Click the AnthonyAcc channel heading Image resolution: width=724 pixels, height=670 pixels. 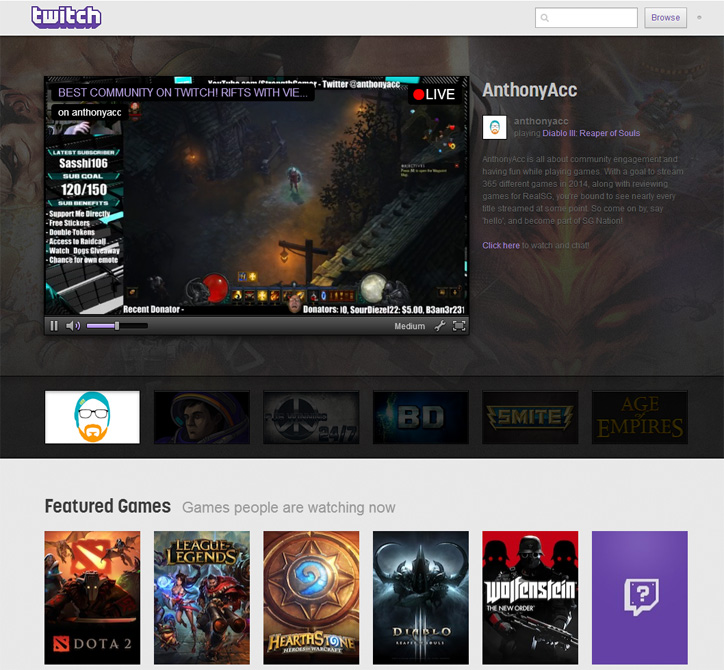click(530, 91)
